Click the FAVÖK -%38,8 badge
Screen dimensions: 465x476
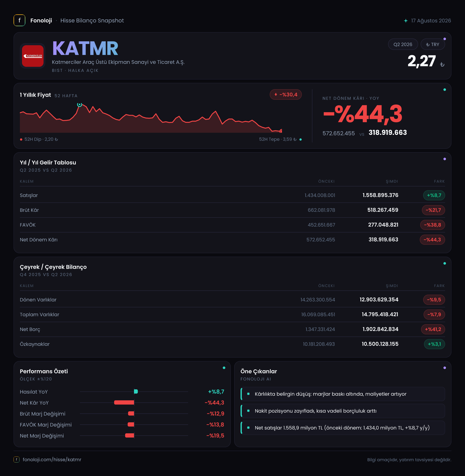pos(432,225)
